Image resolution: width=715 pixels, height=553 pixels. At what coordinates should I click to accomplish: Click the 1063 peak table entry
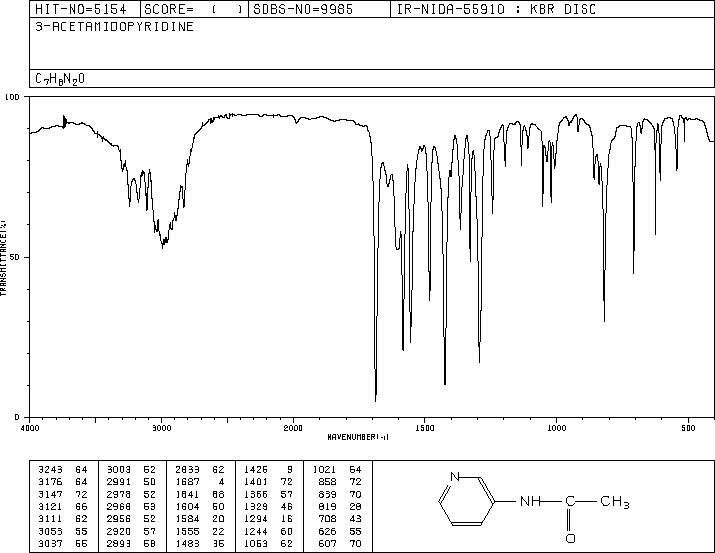[269, 543]
